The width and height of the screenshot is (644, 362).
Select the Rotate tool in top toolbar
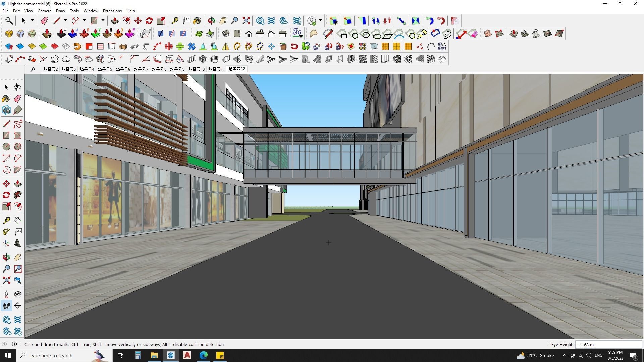(x=149, y=21)
